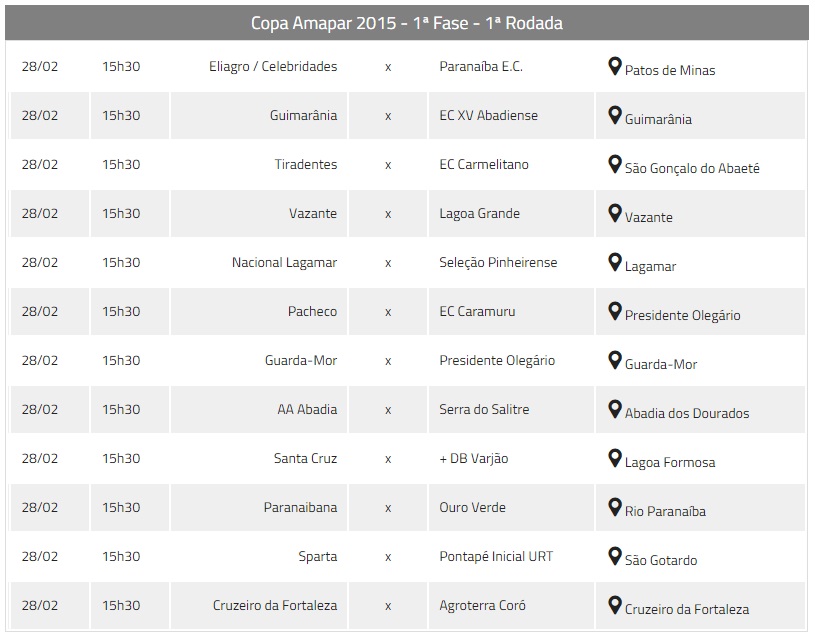Viewport: 815px width, 639px height.
Task: Open the Pontapé Inicial URT team entry
Action: click(496, 556)
